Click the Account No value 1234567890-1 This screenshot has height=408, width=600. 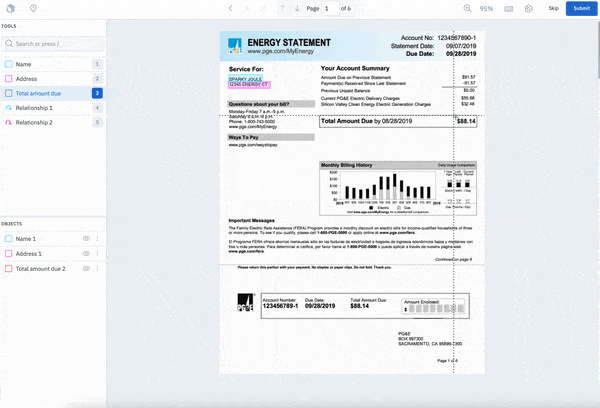[x=457, y=38]
